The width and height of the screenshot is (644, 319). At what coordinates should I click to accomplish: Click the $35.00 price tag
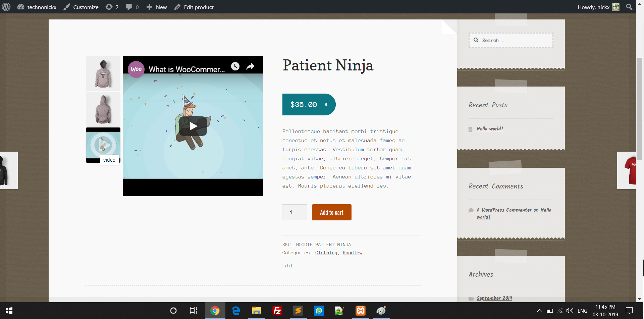coord(309,104)
